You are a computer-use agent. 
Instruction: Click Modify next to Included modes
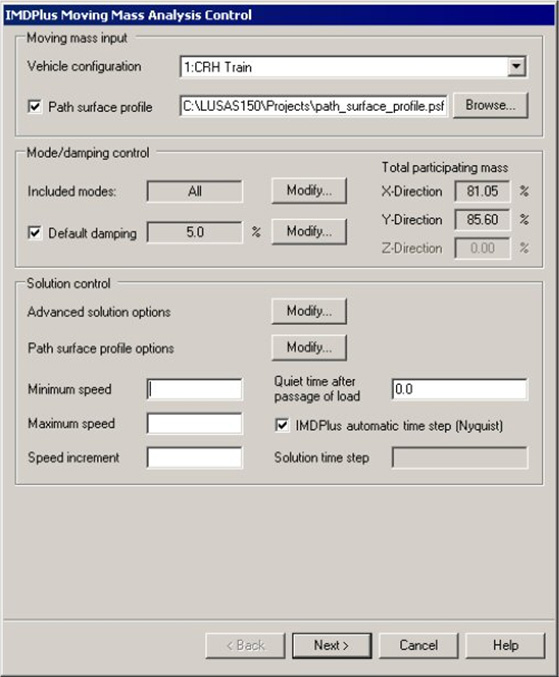coord(309,190)
